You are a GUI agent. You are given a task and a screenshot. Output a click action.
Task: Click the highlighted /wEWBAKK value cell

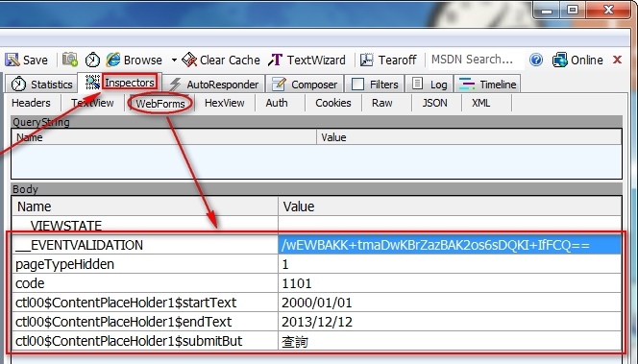[x=450, y=245]
